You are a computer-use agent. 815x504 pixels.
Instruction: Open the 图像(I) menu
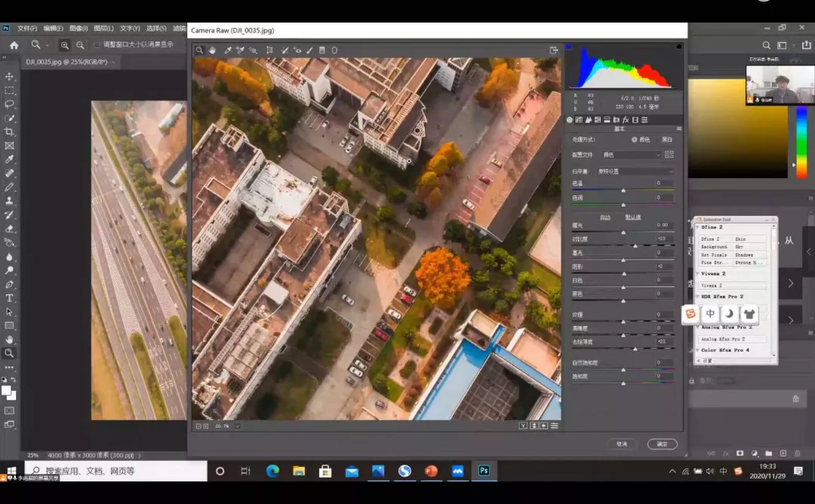pyautogui.click(x=78, y=28)
